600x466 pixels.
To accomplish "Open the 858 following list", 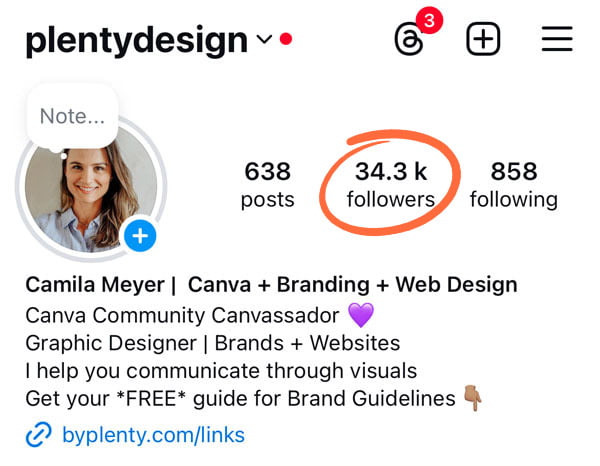I will click(514, 184).
